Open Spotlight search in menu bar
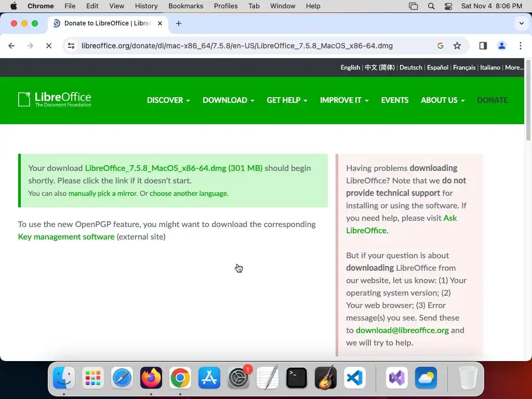Image resolution: width=532 pixels, height=399 pixels. click(x=431, y=6)
